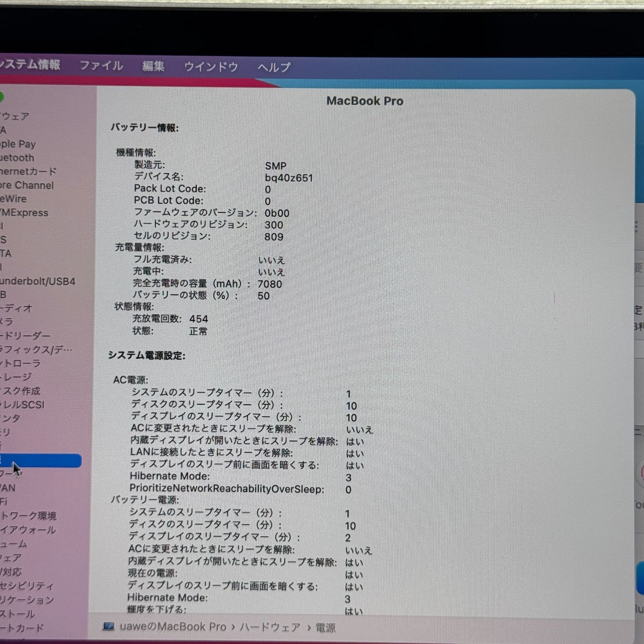Select NVMExpress in the sidebar
The height and width of the screenshot is (644, 644).
coord(24,213)
